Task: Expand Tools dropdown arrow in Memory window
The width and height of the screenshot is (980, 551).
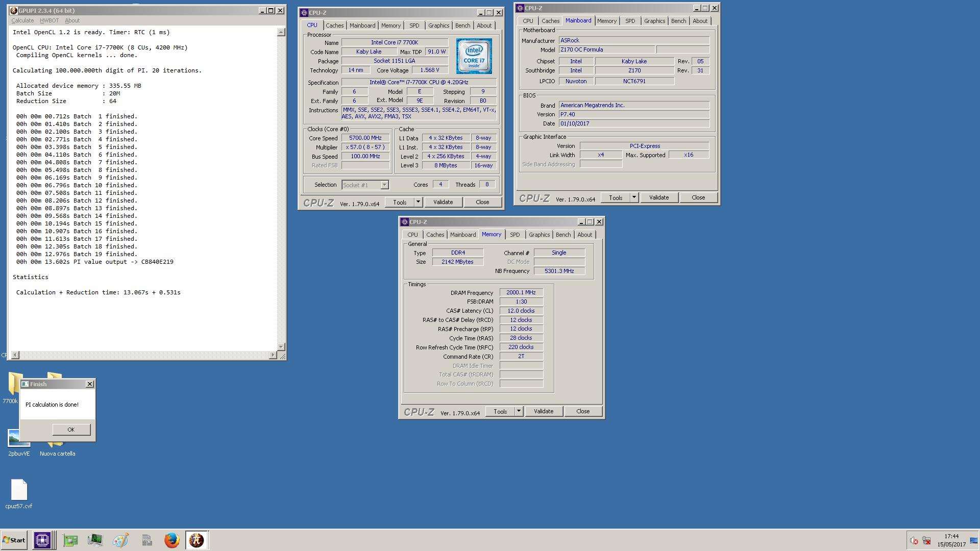Action: pos(519,411)
